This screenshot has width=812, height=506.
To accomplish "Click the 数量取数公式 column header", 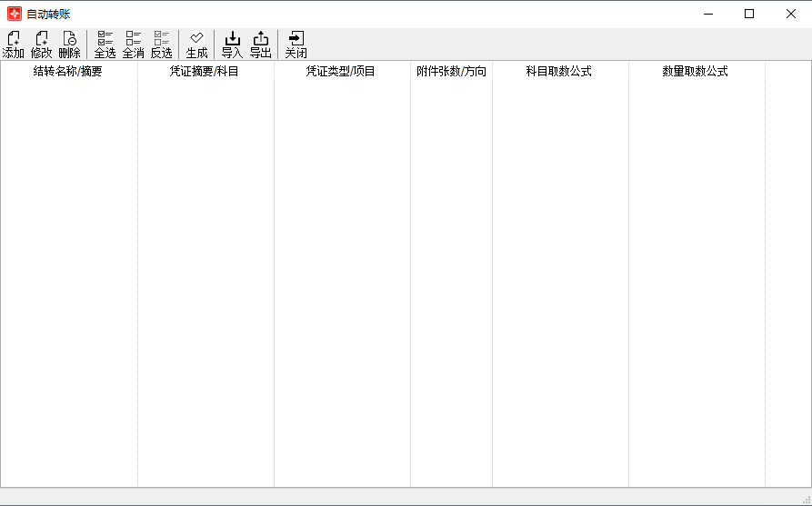I will 696,71.
